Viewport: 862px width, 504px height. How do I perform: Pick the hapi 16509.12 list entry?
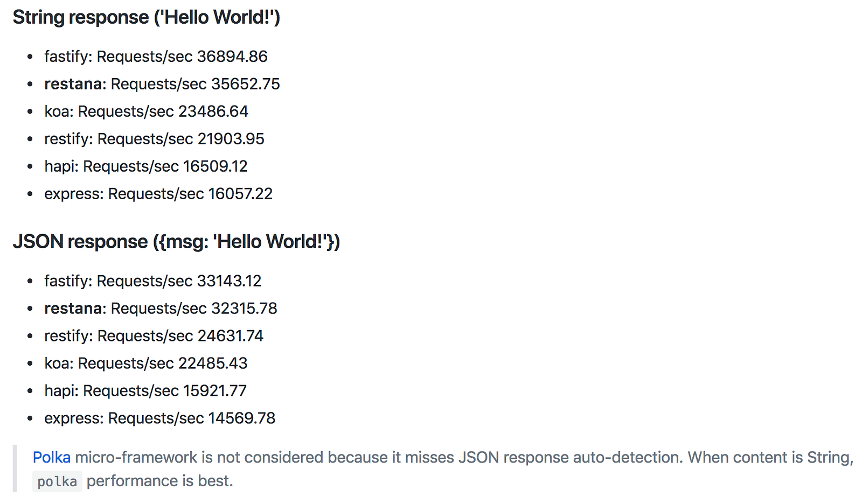[145, 166]
